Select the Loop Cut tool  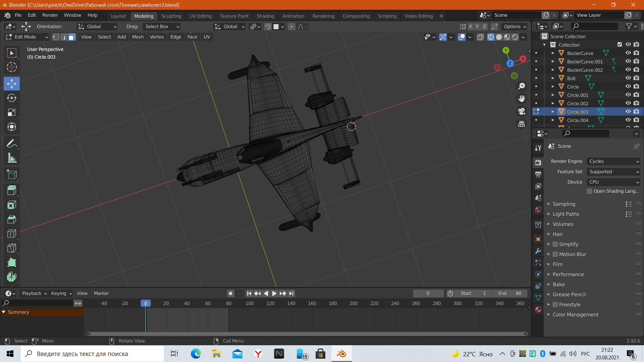click(x=12, y=234)
